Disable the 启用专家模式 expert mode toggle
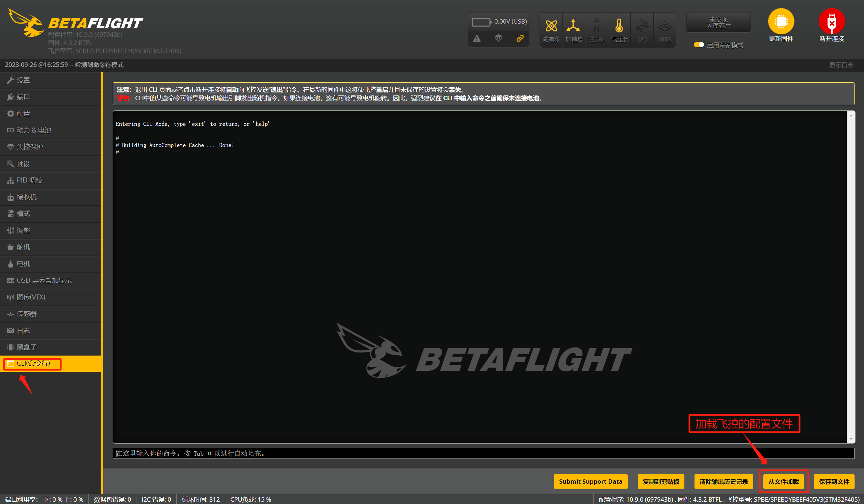Screen dimensions: 864x504 700,45
